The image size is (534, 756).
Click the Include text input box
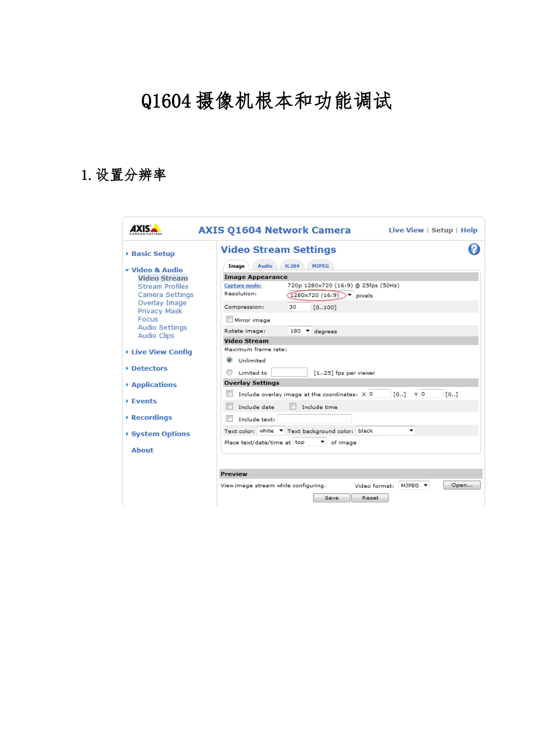click(314, 418)
